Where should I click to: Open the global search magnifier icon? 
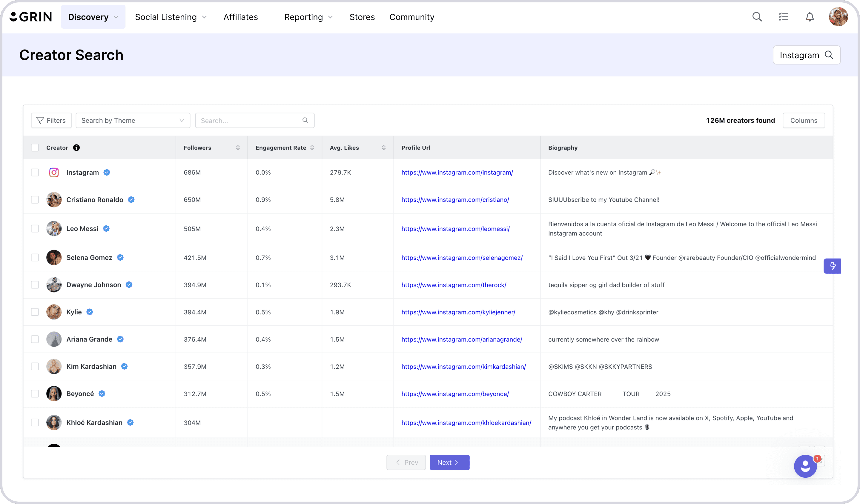[x=757, y=17]
